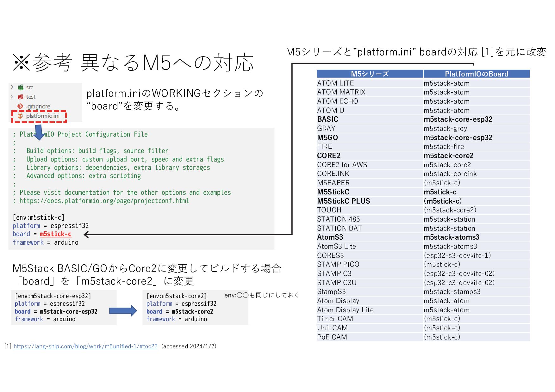Click the M5GO table cell
This screenshot has height=392, width=555.
pos(370,138)
